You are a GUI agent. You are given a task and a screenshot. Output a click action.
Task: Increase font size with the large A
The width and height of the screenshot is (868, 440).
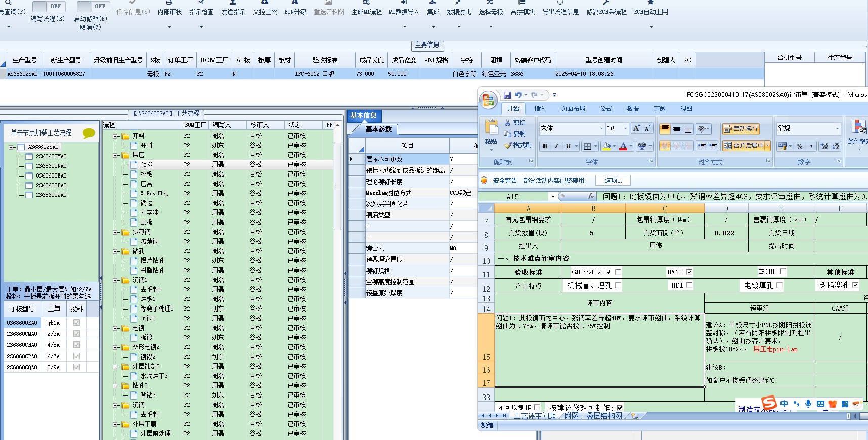coord(636,128)
